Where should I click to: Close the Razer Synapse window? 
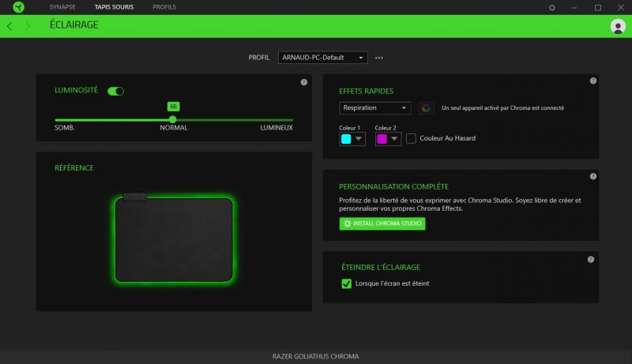[x=621, y=7]
